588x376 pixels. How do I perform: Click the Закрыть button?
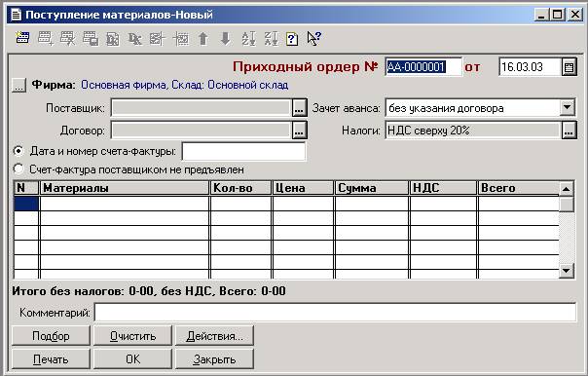[214, 359]
